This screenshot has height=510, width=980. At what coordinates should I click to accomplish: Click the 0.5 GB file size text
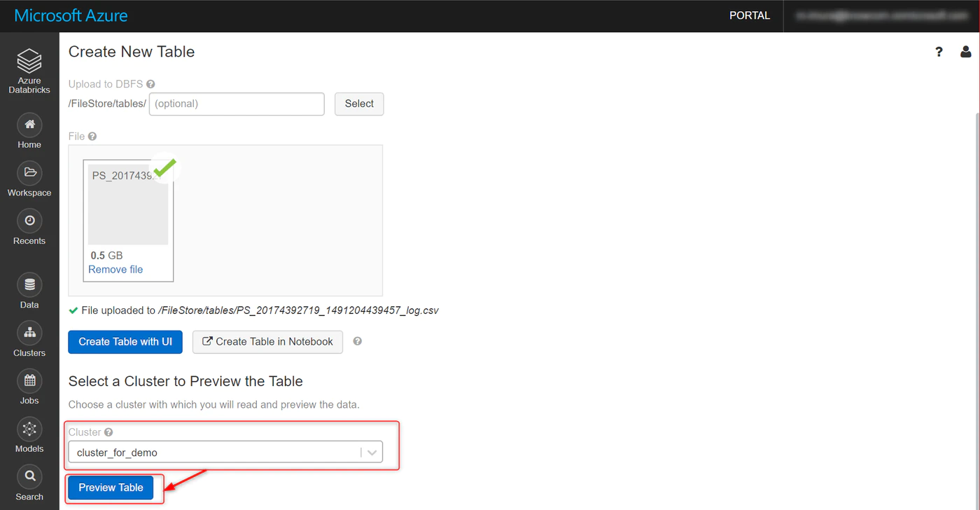[x=106, y=256]
